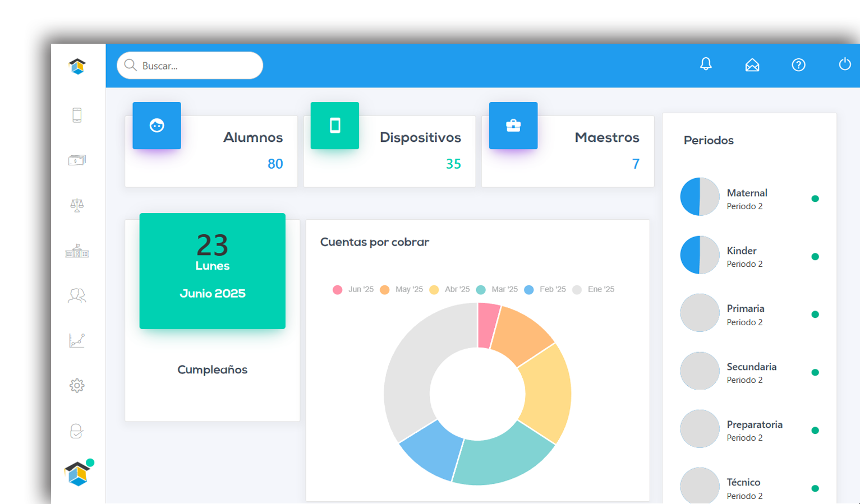The height and width of the screenshot is (504, 860).
Task: Click the green status dot beside Maternal
Action: point(815,198)
